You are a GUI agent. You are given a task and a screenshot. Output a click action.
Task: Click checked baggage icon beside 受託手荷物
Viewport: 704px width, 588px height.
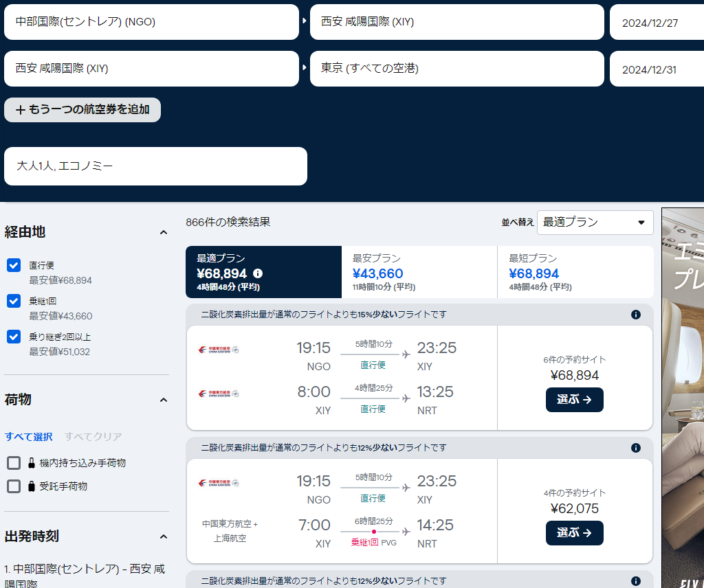32,486
